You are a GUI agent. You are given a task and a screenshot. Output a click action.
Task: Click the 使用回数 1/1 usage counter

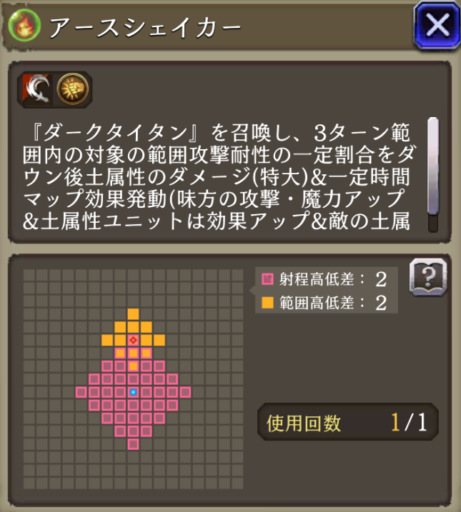pyautogui.click(x=348, y=422)
